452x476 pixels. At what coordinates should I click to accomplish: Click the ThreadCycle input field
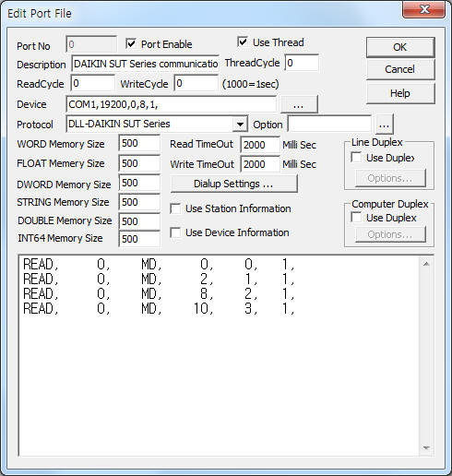tap(302, 63)
